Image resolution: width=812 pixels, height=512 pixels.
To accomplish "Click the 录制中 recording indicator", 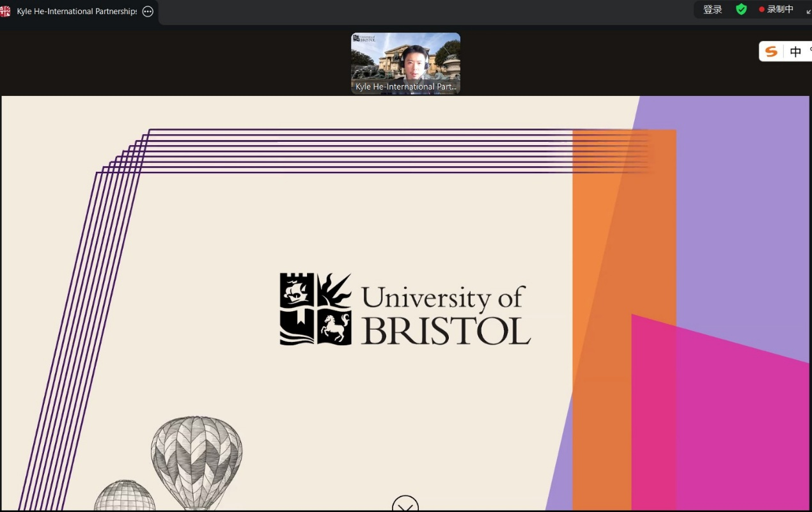I will (776, 10).
